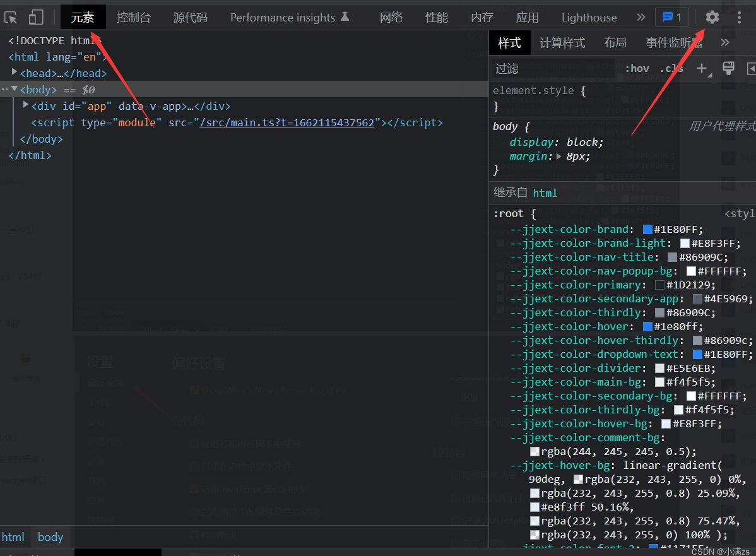Expand the div id="app" node
This screenshot has width=756, height=556.
(26, 105)
